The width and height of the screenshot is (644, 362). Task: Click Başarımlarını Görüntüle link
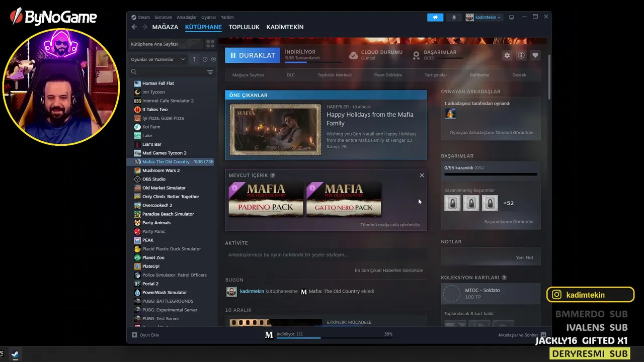(x=509, y=222)
